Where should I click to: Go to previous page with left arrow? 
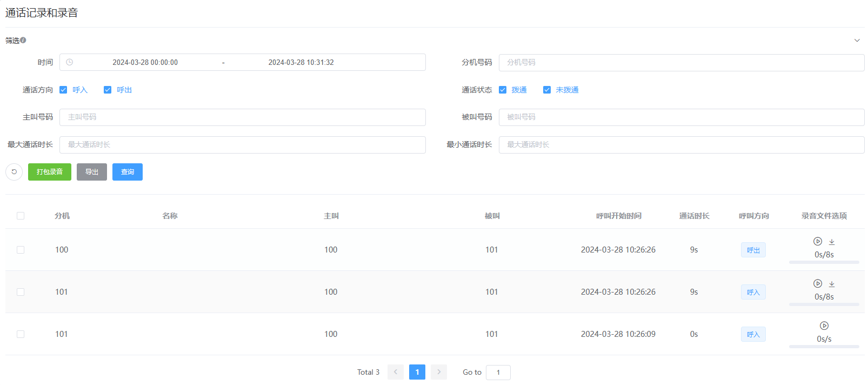pos(396,372)
